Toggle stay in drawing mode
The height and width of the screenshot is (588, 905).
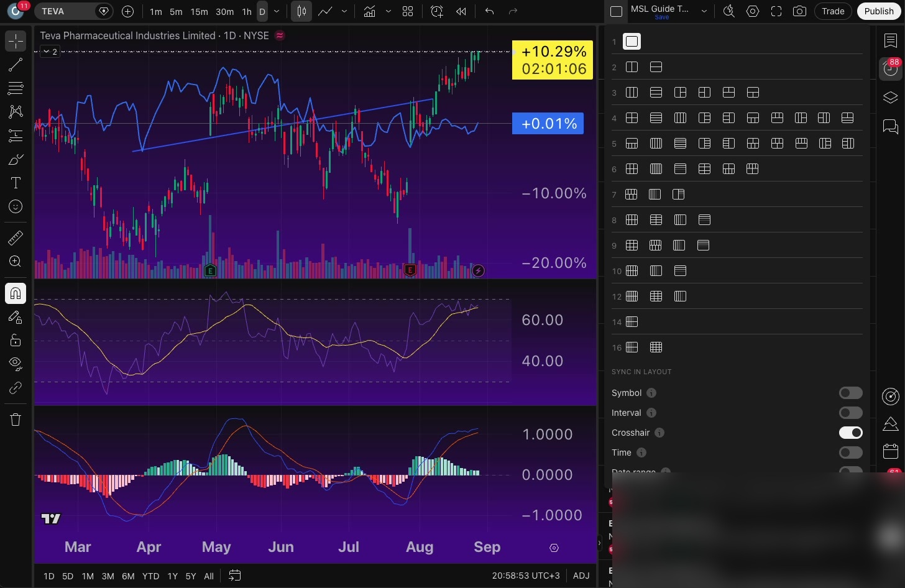[x=16, y=317]
